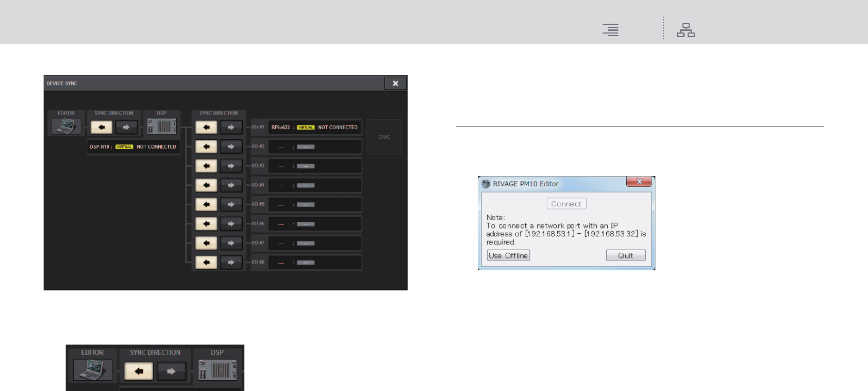This screenshot has height=391, width=868.
Task: Select right sync arrow for I/O #7
Action: [x=231, y=243]
